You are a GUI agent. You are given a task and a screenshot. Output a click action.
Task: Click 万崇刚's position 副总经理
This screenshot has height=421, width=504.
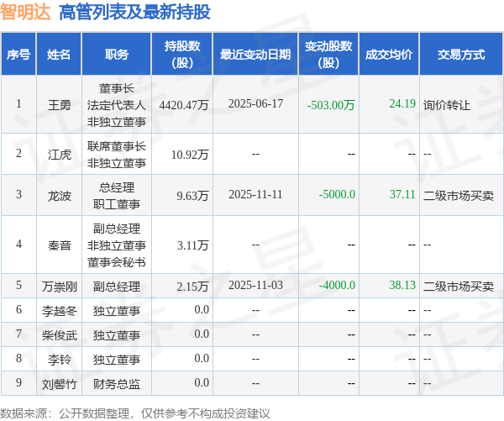tap(117, 287)
